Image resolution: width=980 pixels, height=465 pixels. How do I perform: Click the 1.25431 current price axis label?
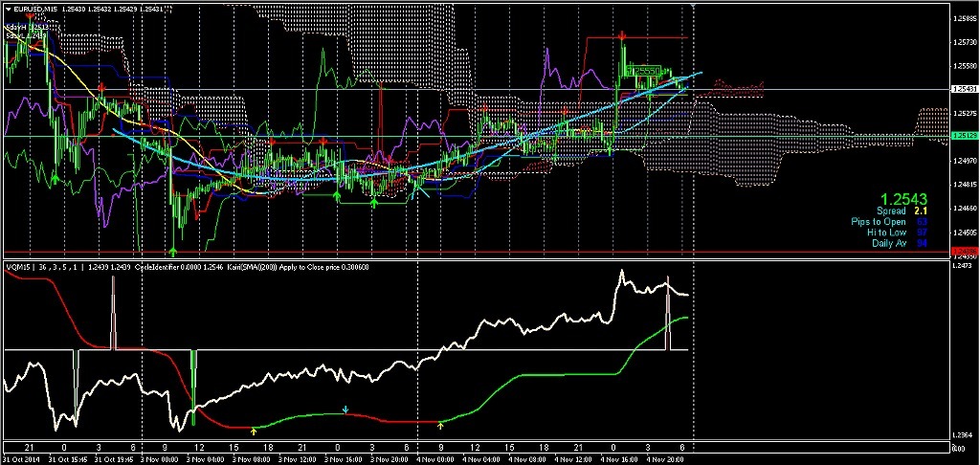[x=963, y=89]
